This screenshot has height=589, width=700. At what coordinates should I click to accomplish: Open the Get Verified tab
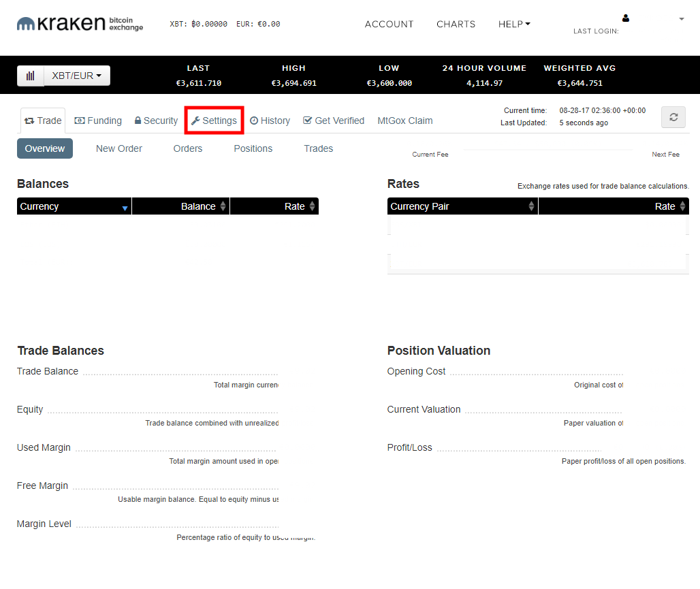[x=334, y=121]
